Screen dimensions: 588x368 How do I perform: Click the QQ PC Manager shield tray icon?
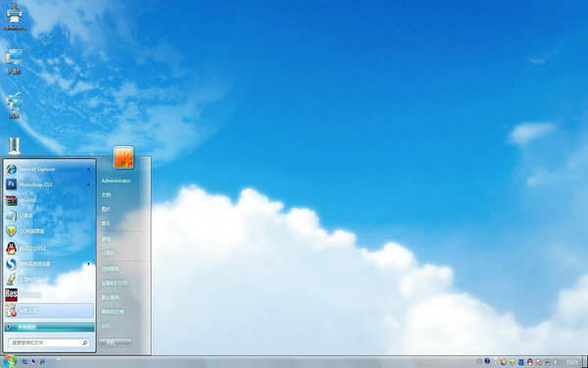pos(513,362)
